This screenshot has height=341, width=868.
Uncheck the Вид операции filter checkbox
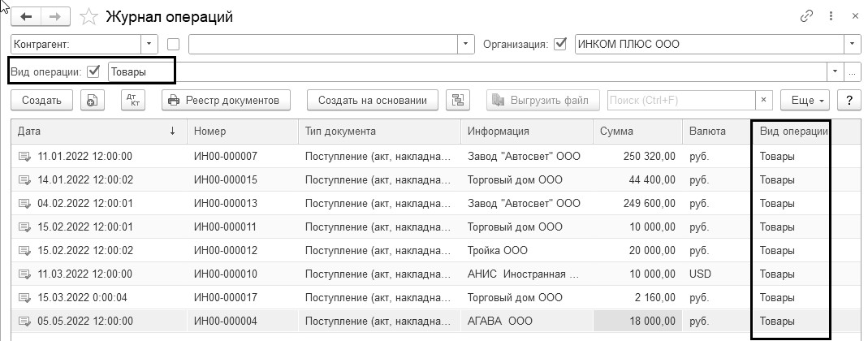click(93, 71)
